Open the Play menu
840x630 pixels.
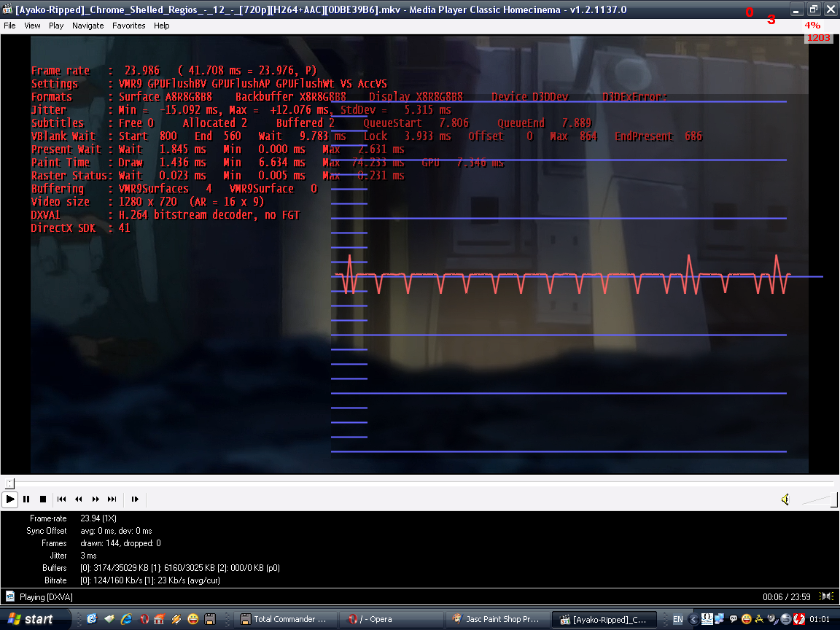coord(56,26)
